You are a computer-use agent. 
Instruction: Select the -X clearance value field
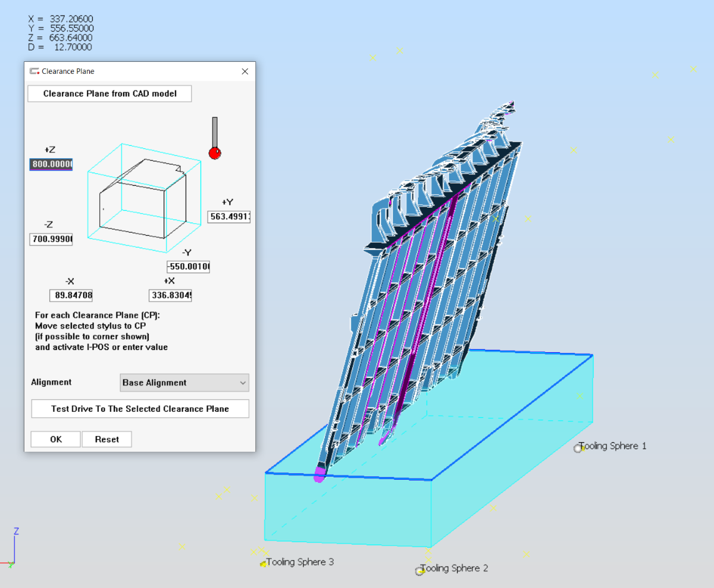(x=71, y=295)
